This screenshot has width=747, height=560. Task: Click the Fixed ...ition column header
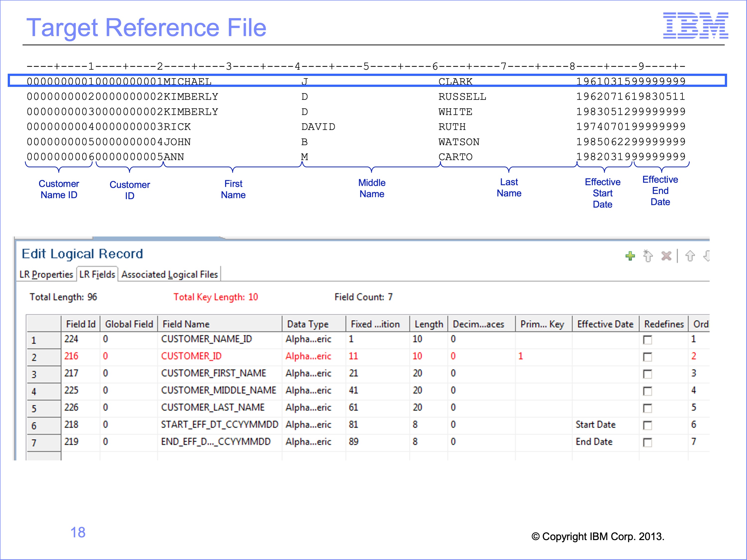tap(378, 324)
